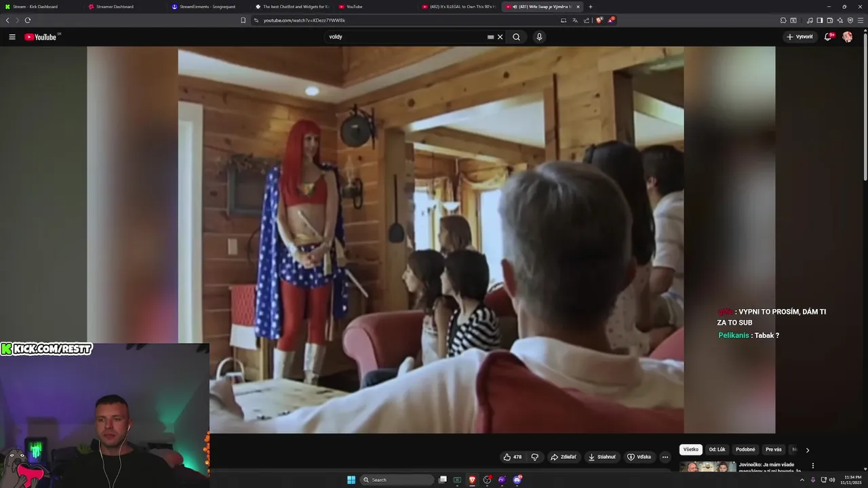Open the Brave VPN shield icon

click(850, 20)
